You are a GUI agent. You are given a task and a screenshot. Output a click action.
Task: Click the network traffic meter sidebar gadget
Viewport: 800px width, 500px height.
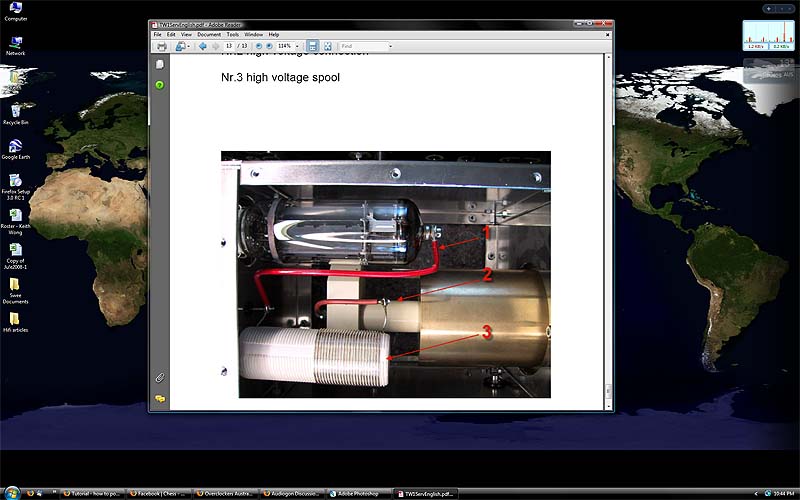(x=768, y=35)
